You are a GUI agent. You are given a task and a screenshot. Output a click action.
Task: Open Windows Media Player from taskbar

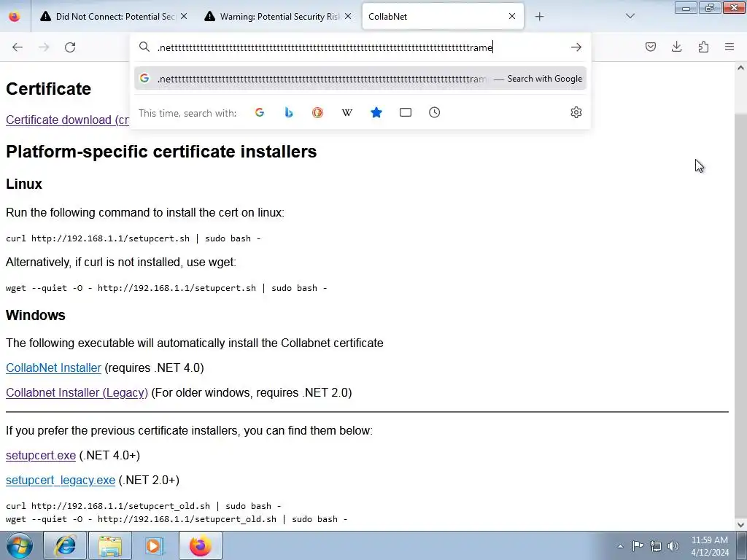click(155, 545)
